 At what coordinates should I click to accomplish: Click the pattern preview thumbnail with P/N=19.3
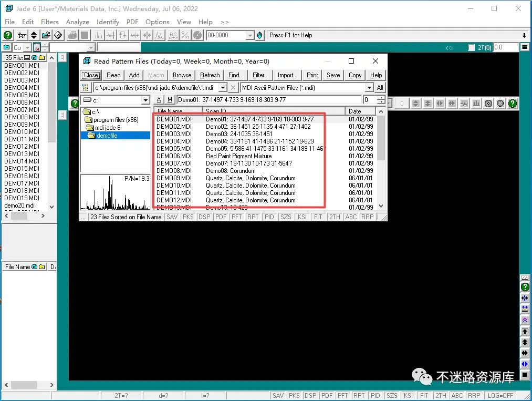click(116, 192)
